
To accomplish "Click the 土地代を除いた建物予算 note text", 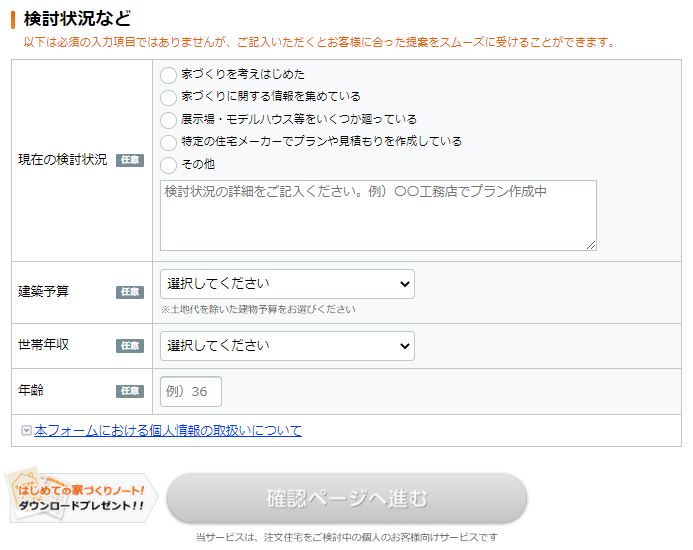I will click(258, 310).
